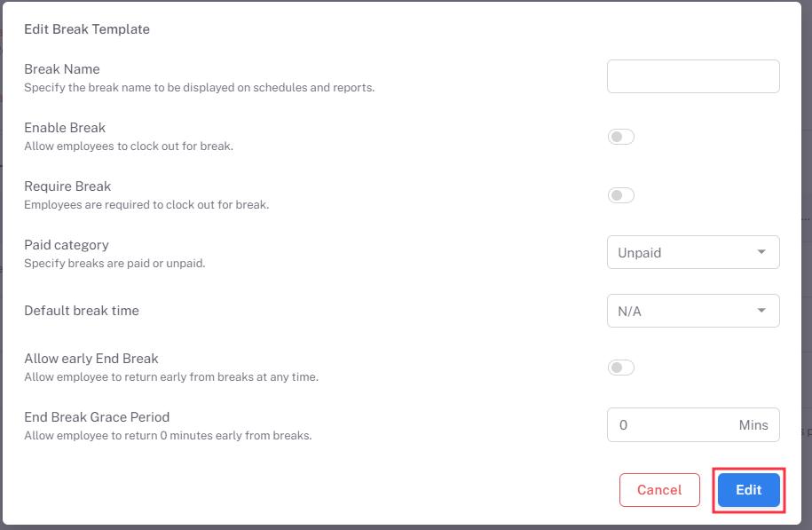Click the Allow early End Break label

pyautogui.click(x=91, y=359)
